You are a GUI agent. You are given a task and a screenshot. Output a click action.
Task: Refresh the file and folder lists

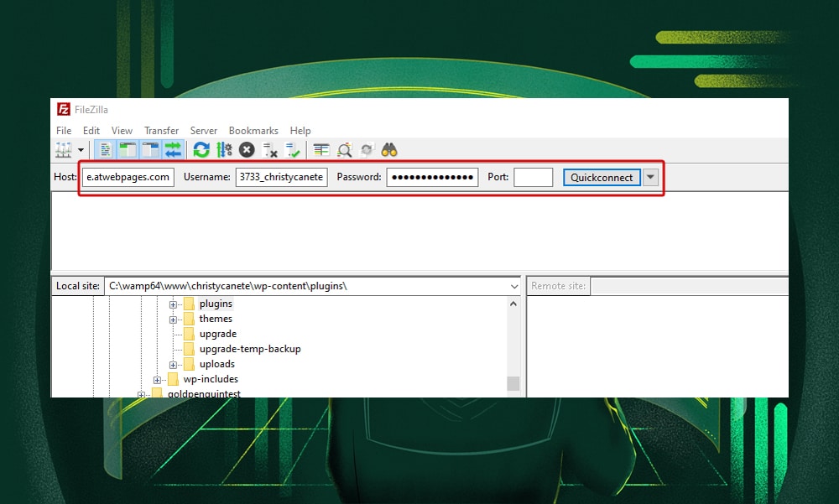point(201,149)
